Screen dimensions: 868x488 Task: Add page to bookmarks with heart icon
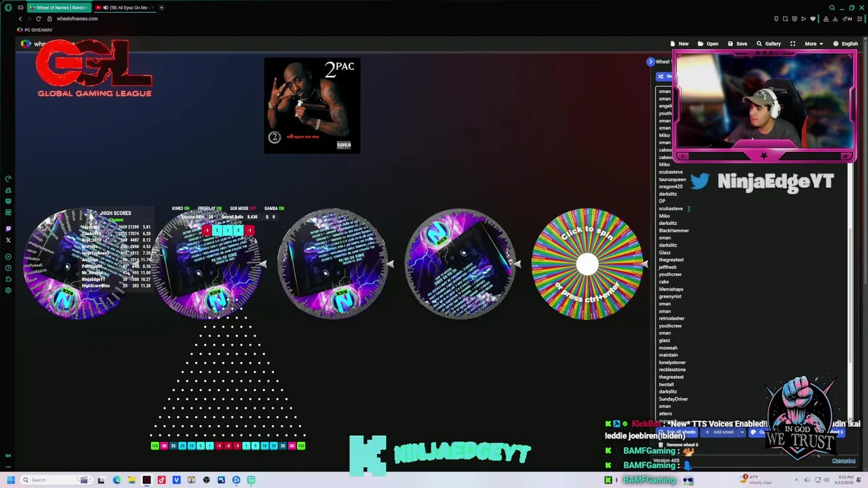pyautogui.click(x=813, y=19)
